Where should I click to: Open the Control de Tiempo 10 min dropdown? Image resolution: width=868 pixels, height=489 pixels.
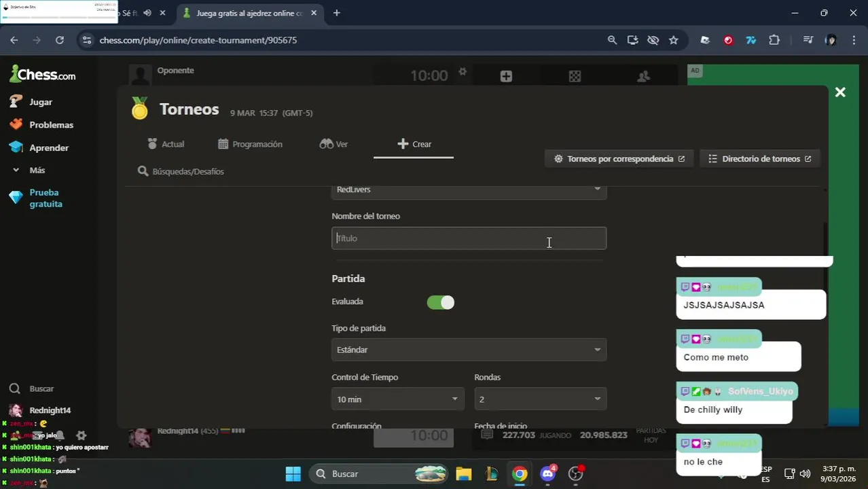(x=398, y=399)
